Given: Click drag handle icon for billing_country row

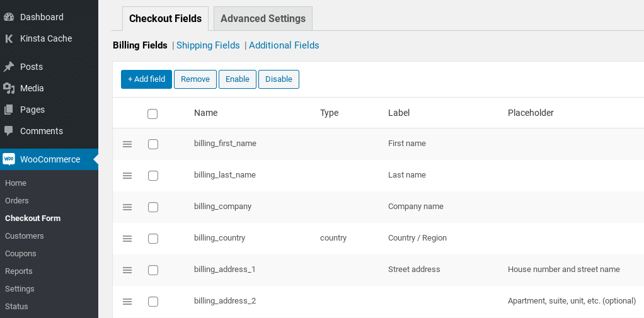Looking at the screenshot, I should coord(127,239).
